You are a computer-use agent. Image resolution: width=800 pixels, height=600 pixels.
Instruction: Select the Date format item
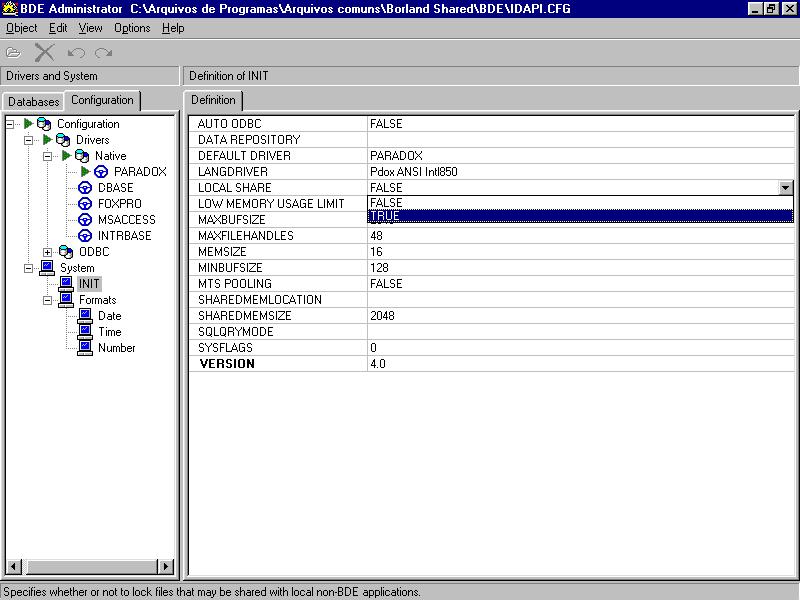109,316
